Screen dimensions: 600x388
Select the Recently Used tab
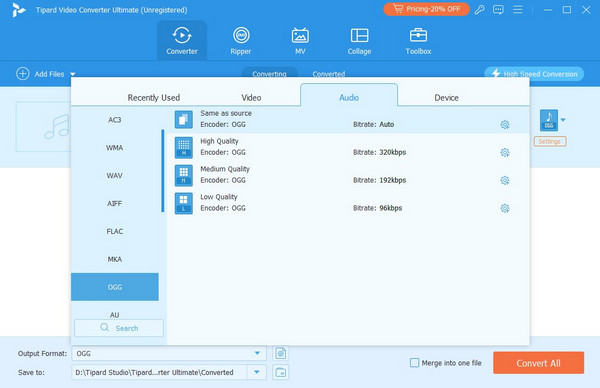tap(153, 98)
